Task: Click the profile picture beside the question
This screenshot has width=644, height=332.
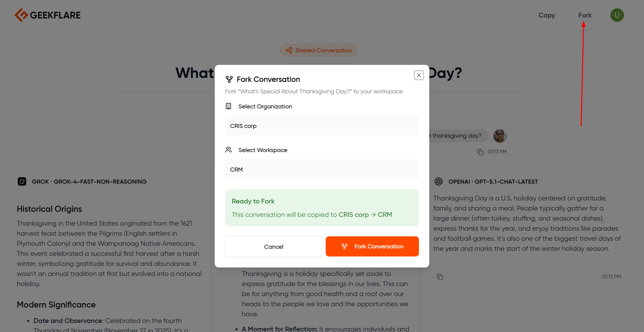Action: [499, 136]
